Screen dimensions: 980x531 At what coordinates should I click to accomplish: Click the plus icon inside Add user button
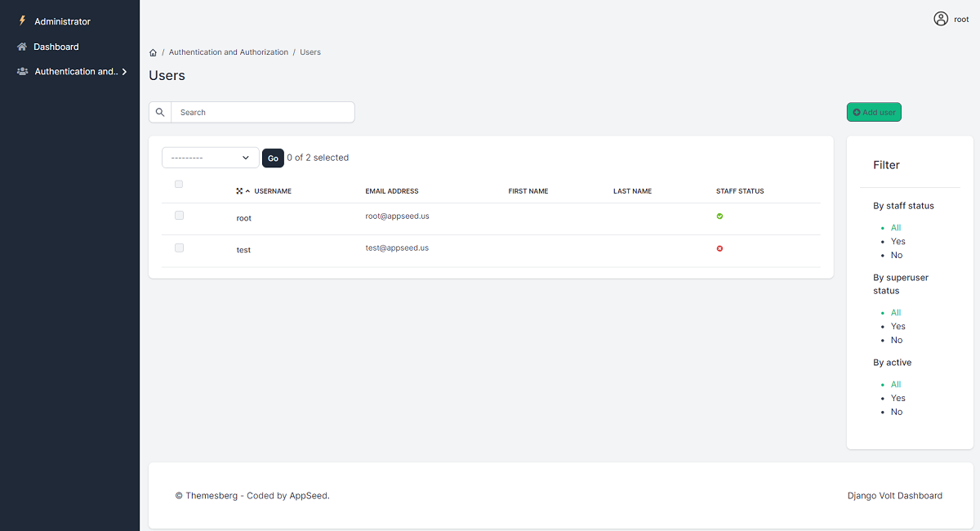pyautogui.click(x=856, y=112)
